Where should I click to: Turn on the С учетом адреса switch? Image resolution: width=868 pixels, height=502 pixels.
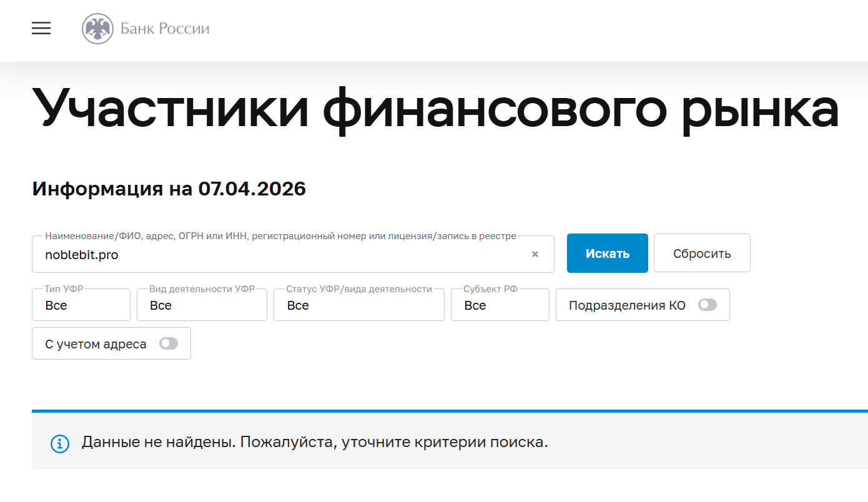click(168, 343)
